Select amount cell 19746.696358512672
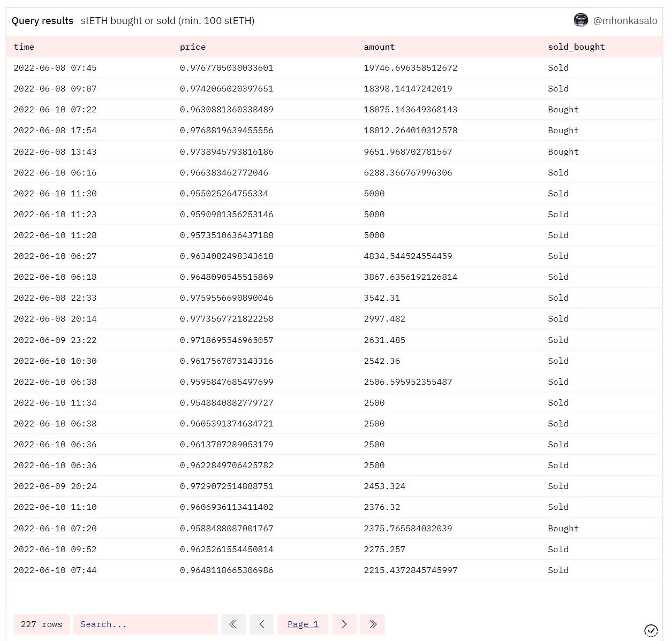The width and height of the screenshot is (672, 641). (410, 68)
